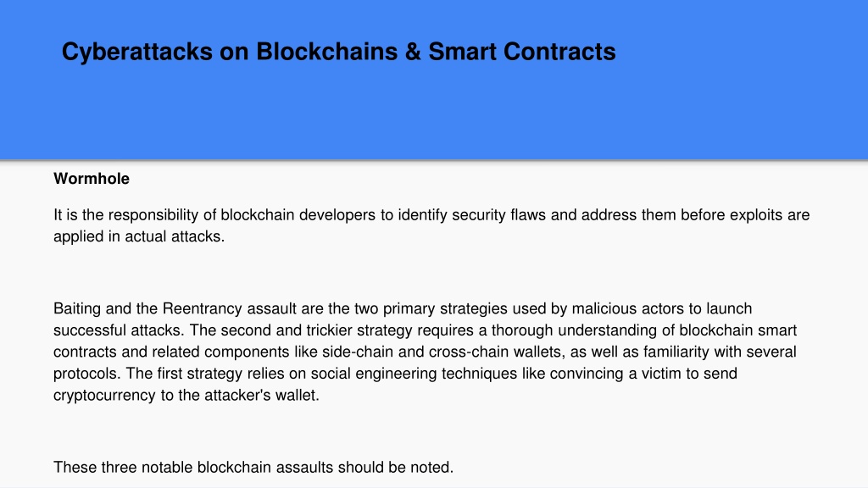Click the words 'Smart Contracts' in the title
The height and width of the screenshot is (488, 868).
[x=522, y=52]
